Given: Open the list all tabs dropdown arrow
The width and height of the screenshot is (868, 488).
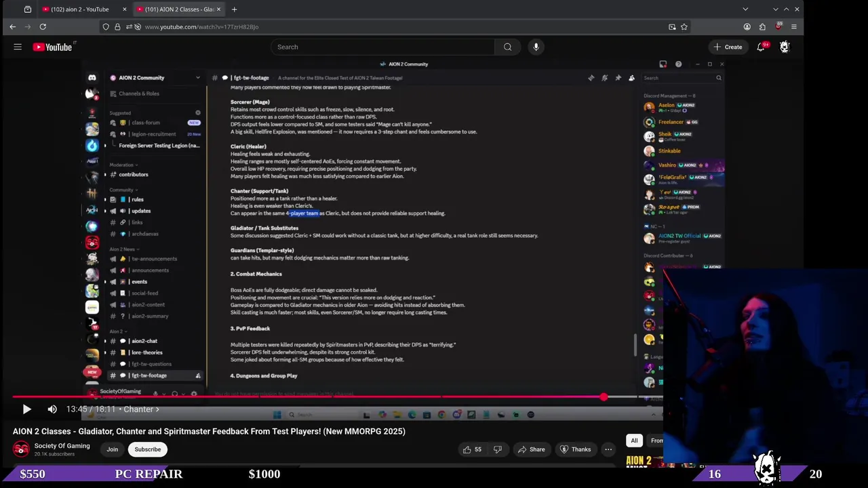Looking at the screenshot, I should click(745, 9).
